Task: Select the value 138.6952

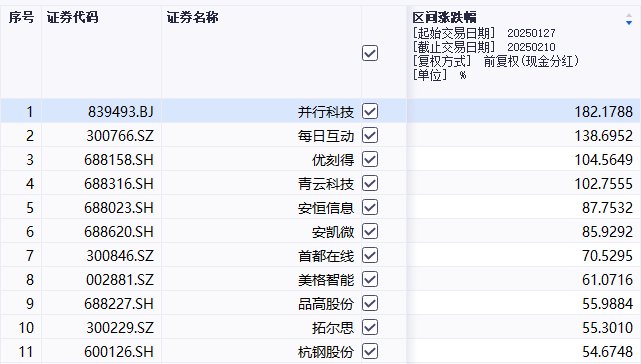Action: pos(603,136)
